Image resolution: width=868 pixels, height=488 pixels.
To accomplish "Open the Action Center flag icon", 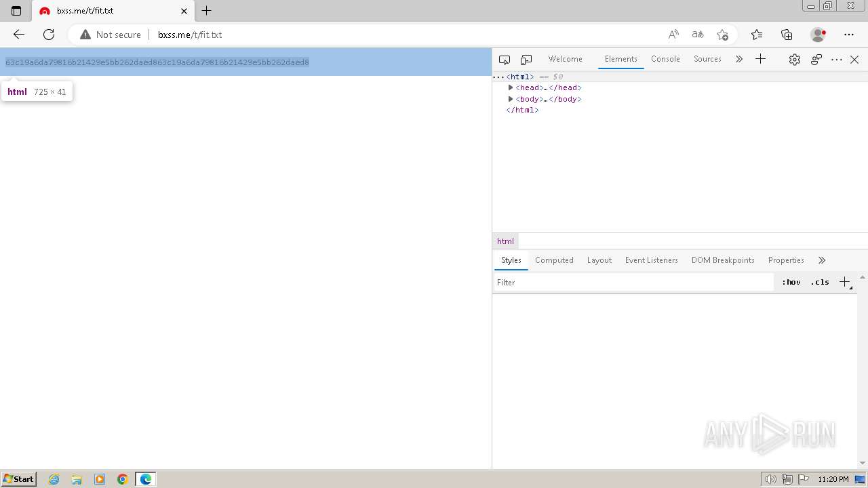I will point(804,479).
